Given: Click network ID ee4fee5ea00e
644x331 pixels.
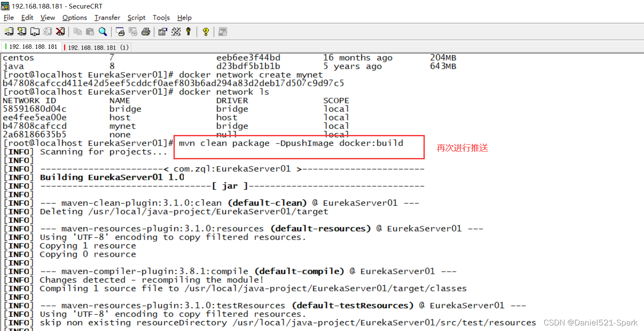Looking at the screenshot, I should pyautogui.click(x=35, y=118).
